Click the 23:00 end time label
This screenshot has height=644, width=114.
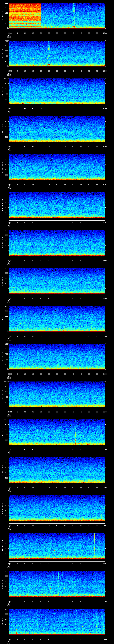click(105, 336)
